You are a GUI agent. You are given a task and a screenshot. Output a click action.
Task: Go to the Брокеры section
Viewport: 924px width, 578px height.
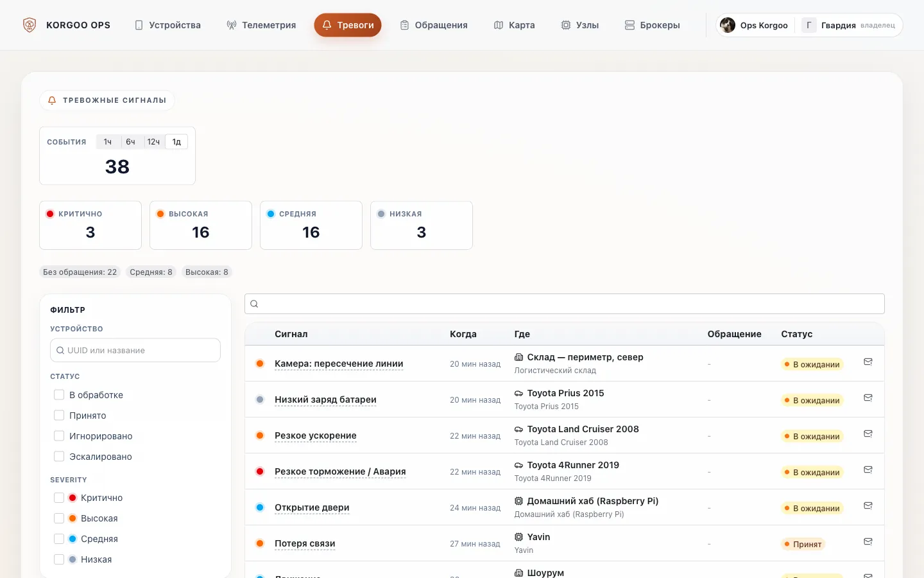tap(652, 25)
